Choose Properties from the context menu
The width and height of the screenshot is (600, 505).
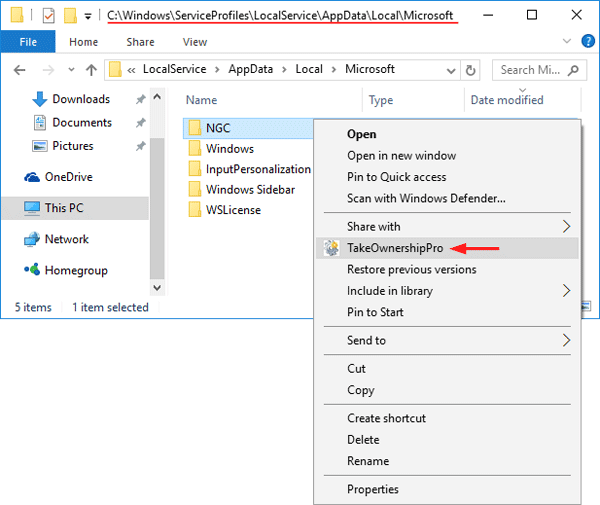pyautogui.click(x=372, y=489)
